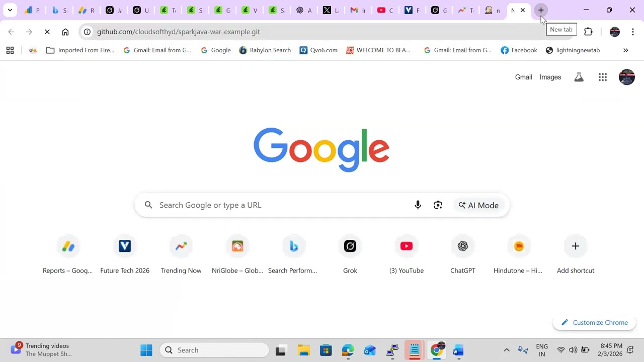Viewport: 644px width, 362px height.
Task: Open the Images link on Google page
Action: pyautogui.click(x=550, y=77)
